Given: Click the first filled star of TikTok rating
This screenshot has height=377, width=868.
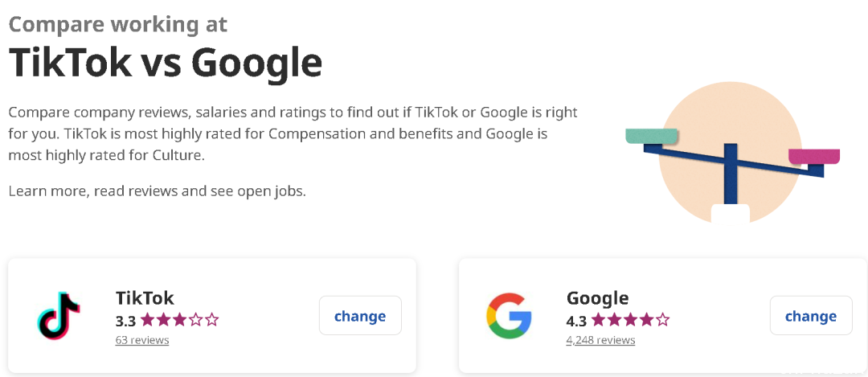Looking at the screenshot, I should pos(147,320).
